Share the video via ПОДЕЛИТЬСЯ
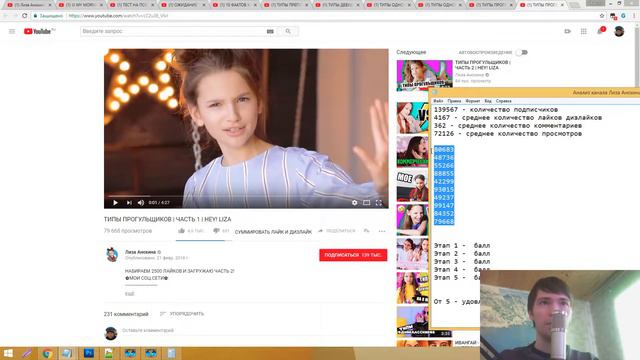640x360 pixels. 337,231
